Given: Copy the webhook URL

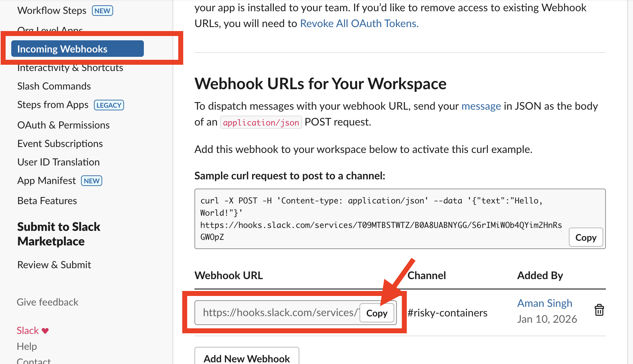Looking at the screenshot, I should 377,313.
